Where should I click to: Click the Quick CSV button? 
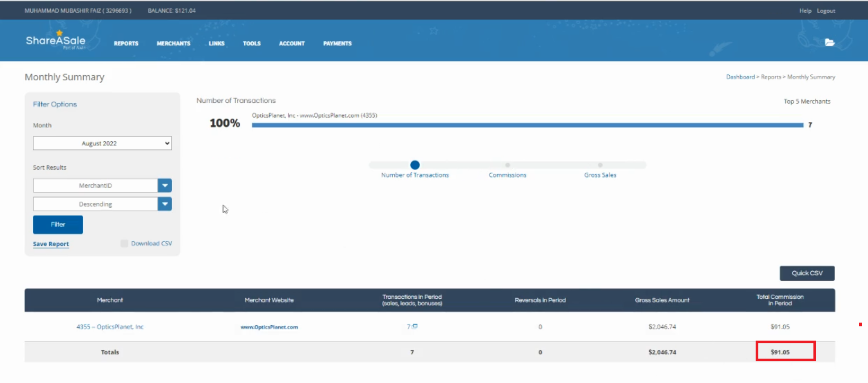807,273
